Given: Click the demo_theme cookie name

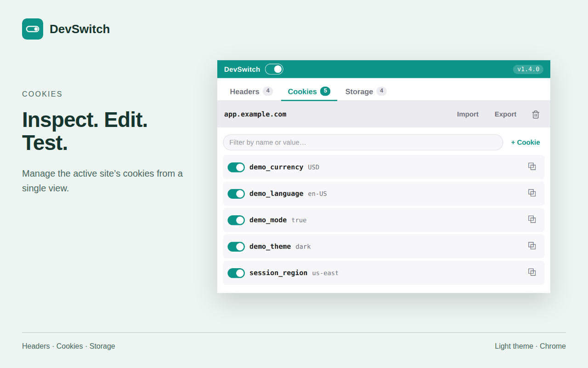Looking at the screenshot, I should 270,247.
